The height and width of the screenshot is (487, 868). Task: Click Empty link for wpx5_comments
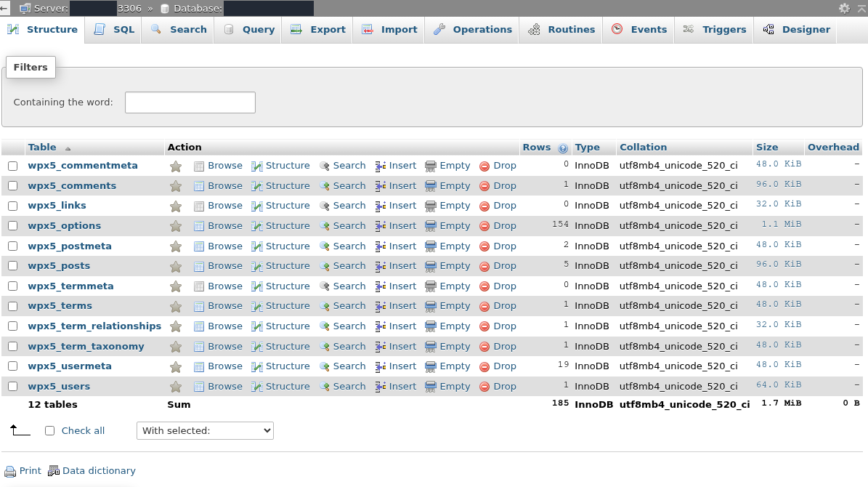click(x=455, y=186)
